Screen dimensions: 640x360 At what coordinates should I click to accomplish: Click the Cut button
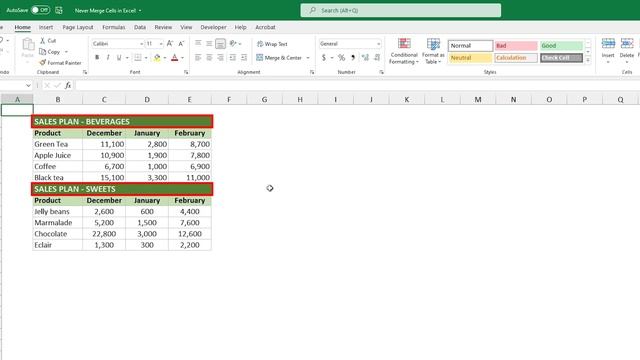tap(48, 41)
